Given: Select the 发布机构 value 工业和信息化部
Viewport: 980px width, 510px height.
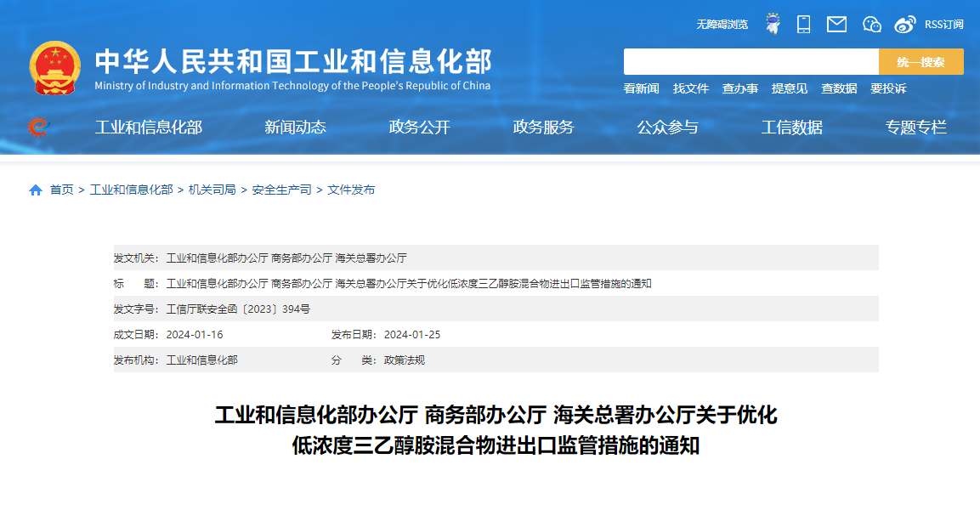Looking at the screenshot, I should 202,360.
